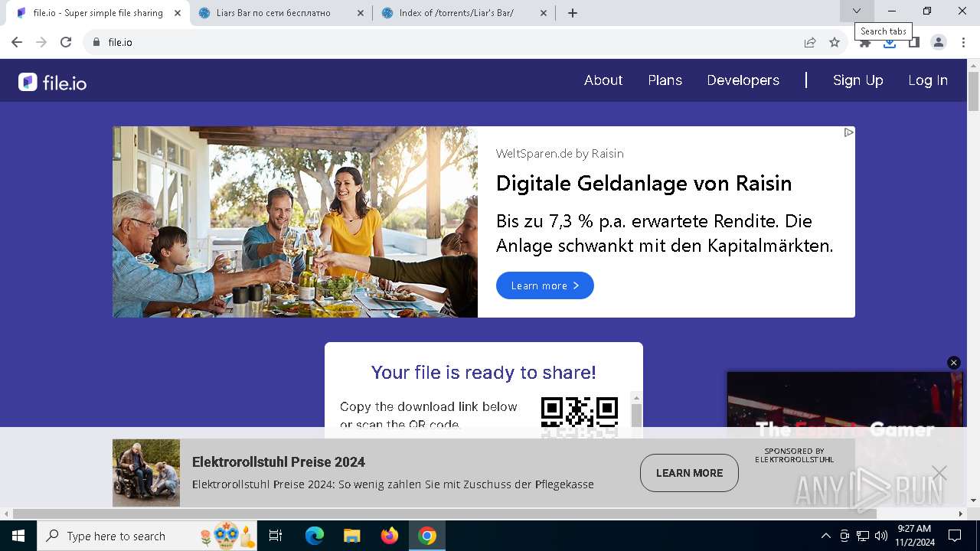Screen dimensions: 980x551
Task: View site information padlock icon
Action: [96, 42]
